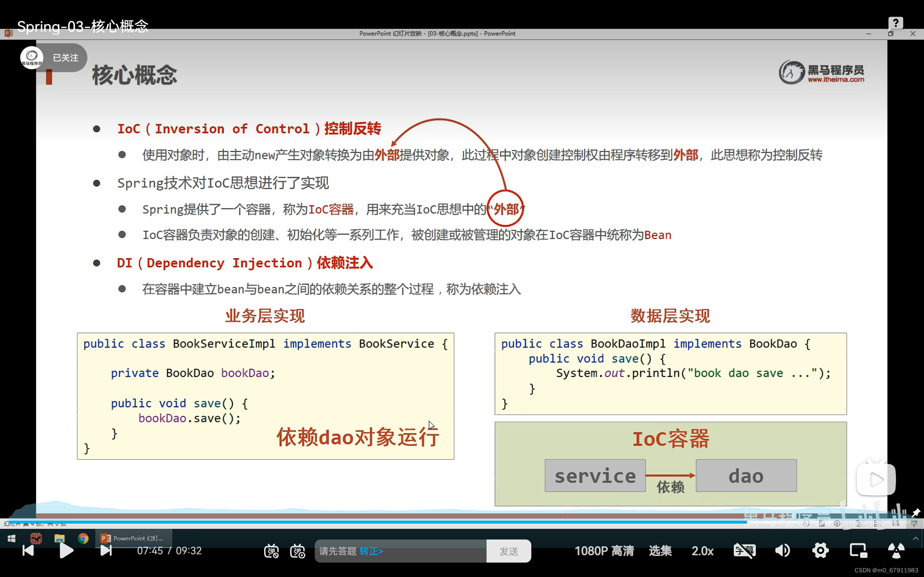This screenshot has width=924, height=577.
Task: Enter fullscreen with the widescreen icon
Action: point(896,550)
